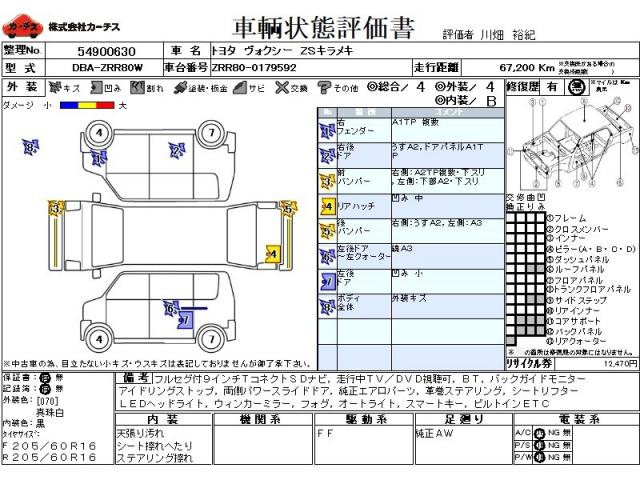Click blue damage marker 7 on left door
This screenshot has width=640, height=480.
pos(184,320)
